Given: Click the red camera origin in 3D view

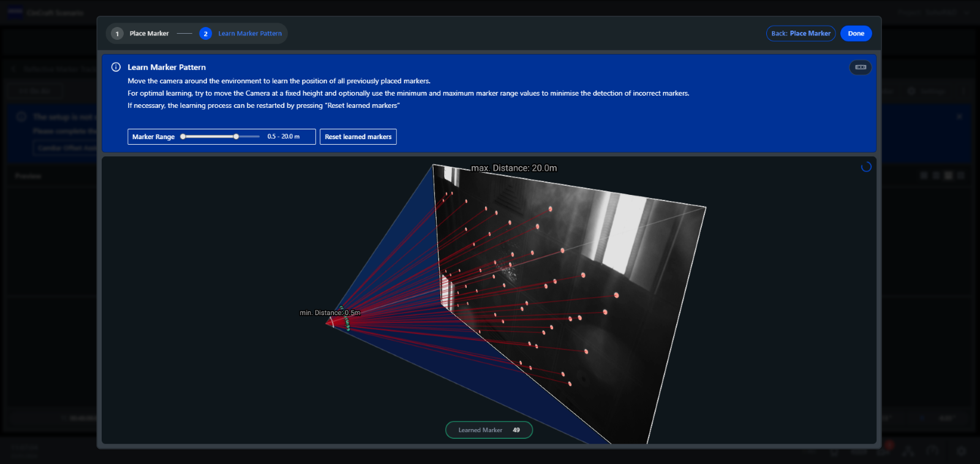Looking at the screenshot, I should pyautogui.click(x=331, y=322).
